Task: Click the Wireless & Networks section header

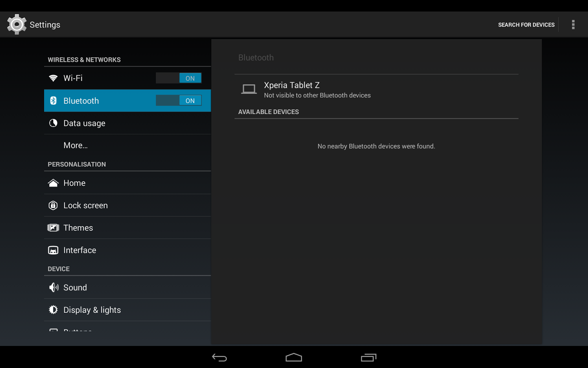Action: pyautogui.click(x=84, y=60)
